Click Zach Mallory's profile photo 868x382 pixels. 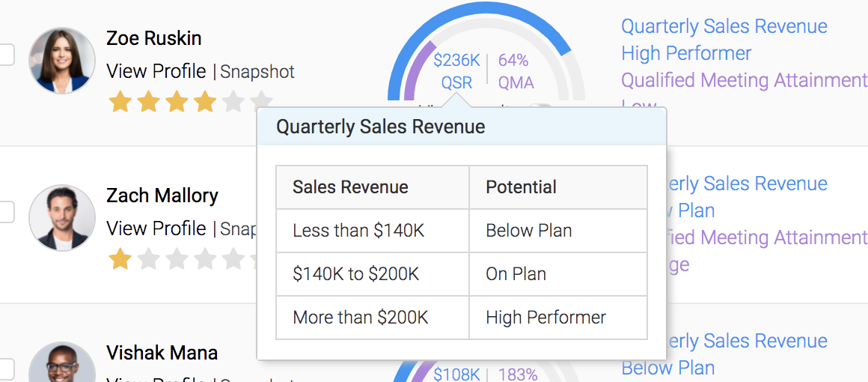tap(62, 218)
